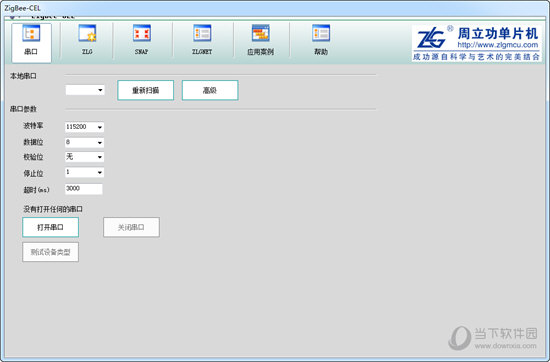Open the ZLGNET toolbar icon
This screenshot has width=550, height=362.
(x=202, y=40)
